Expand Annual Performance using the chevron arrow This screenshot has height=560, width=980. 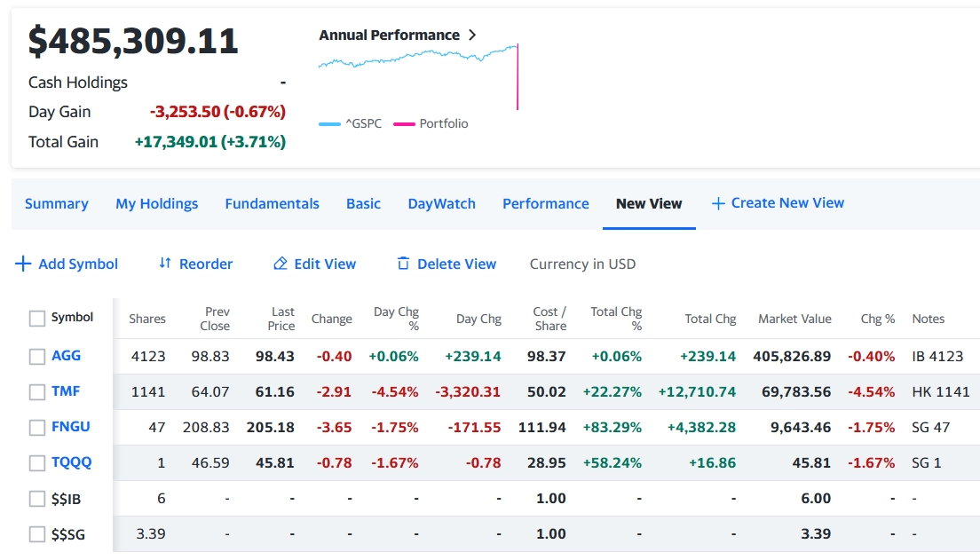472,35
